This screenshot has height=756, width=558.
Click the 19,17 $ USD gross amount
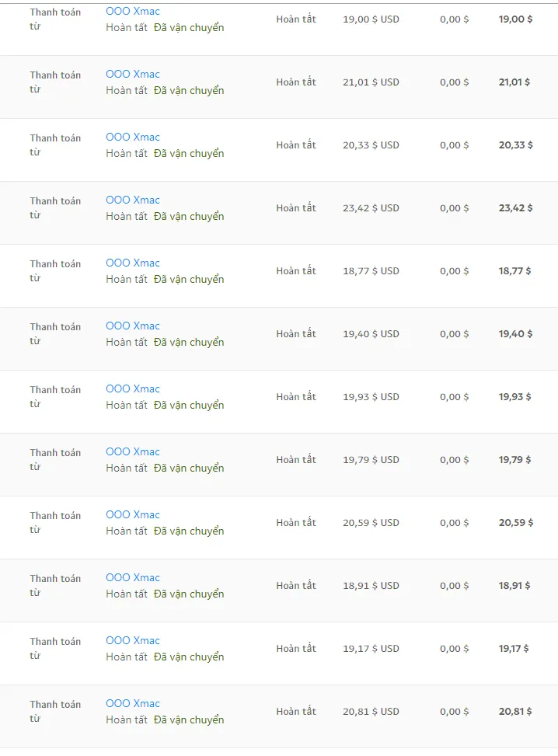click(371, 649)
